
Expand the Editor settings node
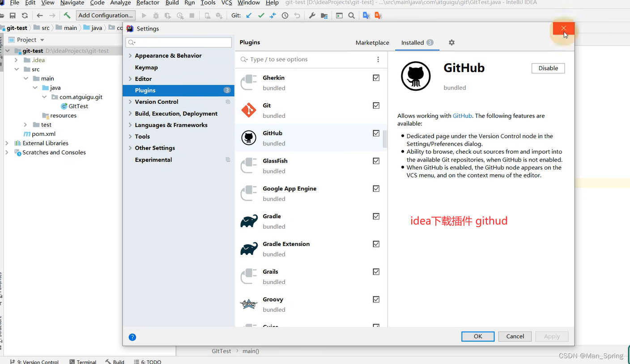[130, 79]
